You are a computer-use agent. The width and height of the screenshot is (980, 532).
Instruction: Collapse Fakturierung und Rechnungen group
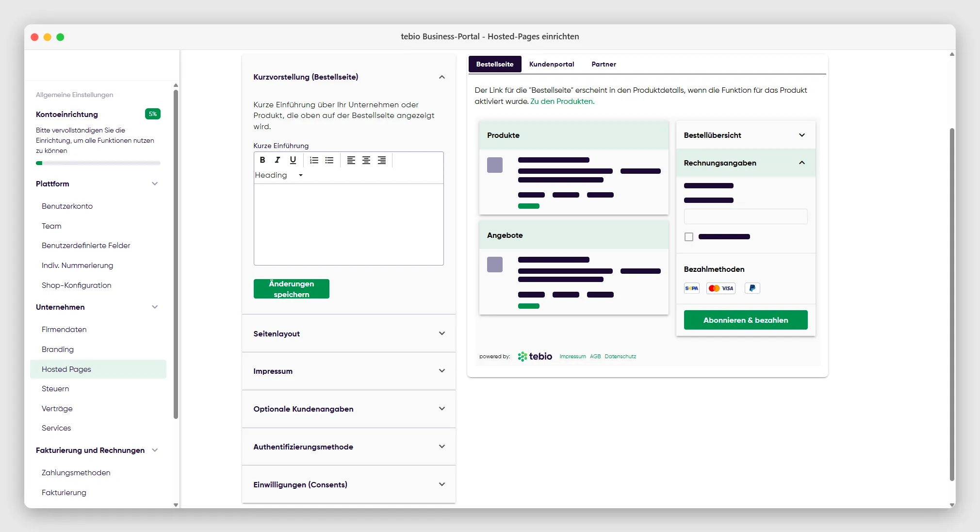click(x=155, y=450)
